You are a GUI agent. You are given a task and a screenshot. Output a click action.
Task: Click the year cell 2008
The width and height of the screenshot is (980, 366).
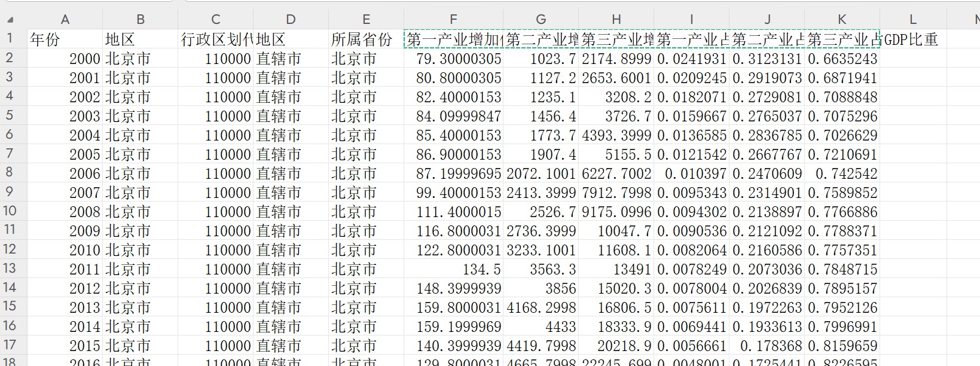tap(65, 212)
